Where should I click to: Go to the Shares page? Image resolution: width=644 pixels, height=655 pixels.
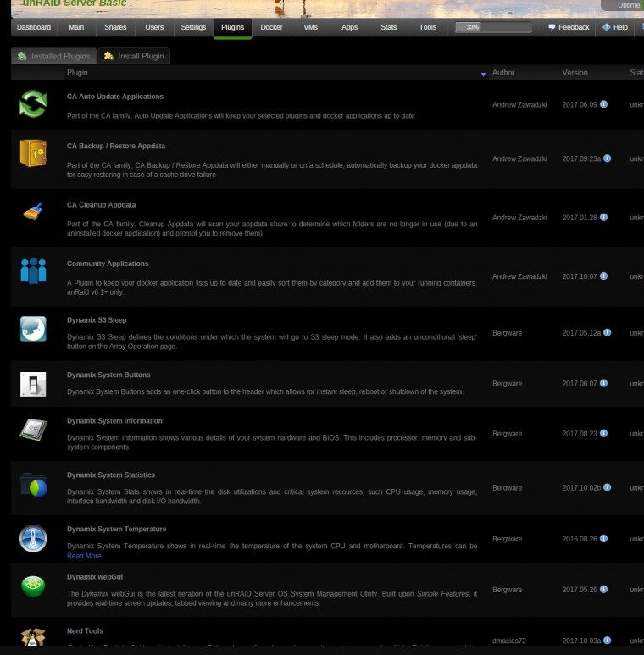(115, 27)
